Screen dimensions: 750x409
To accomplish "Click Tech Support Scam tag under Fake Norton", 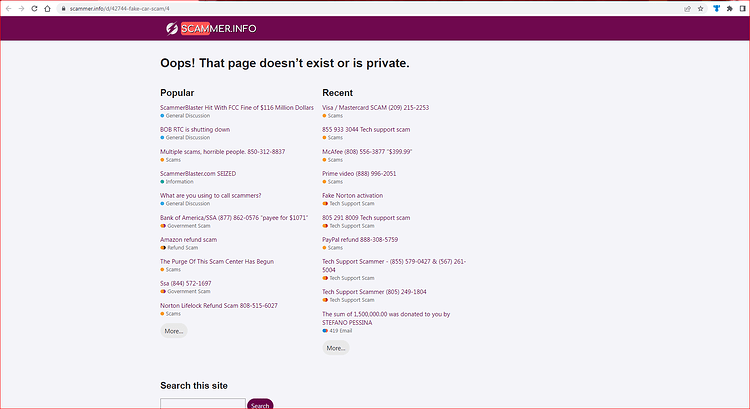I will tap(348, 204).
